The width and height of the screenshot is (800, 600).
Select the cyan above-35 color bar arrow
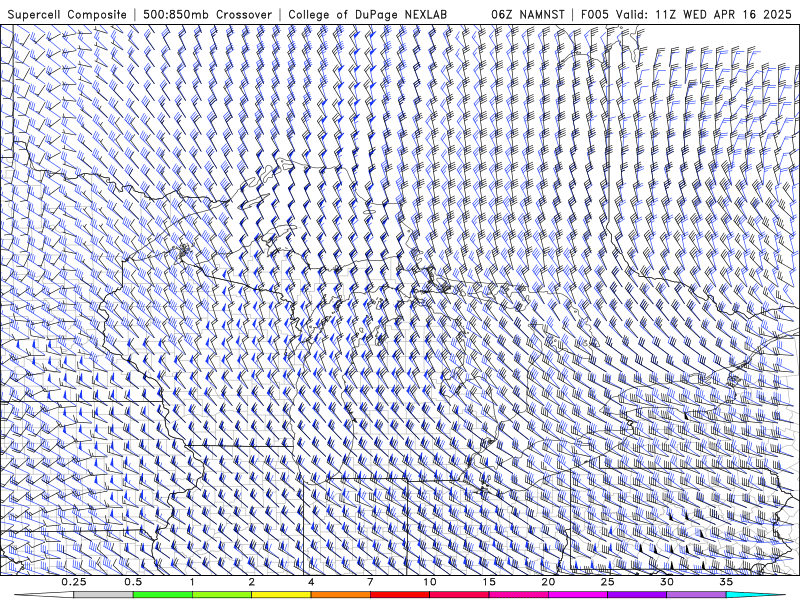pos(756,595)
